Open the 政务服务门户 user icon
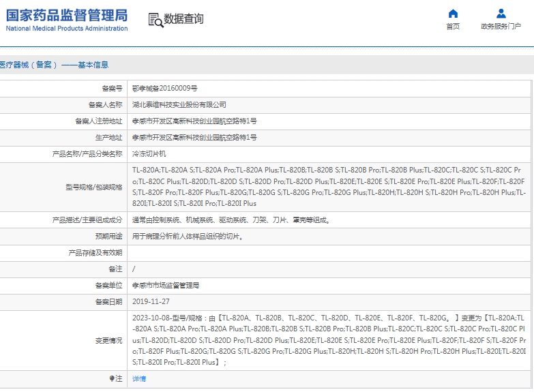The image size is (534, 392). pyautogui.click(x=501, y=14)
